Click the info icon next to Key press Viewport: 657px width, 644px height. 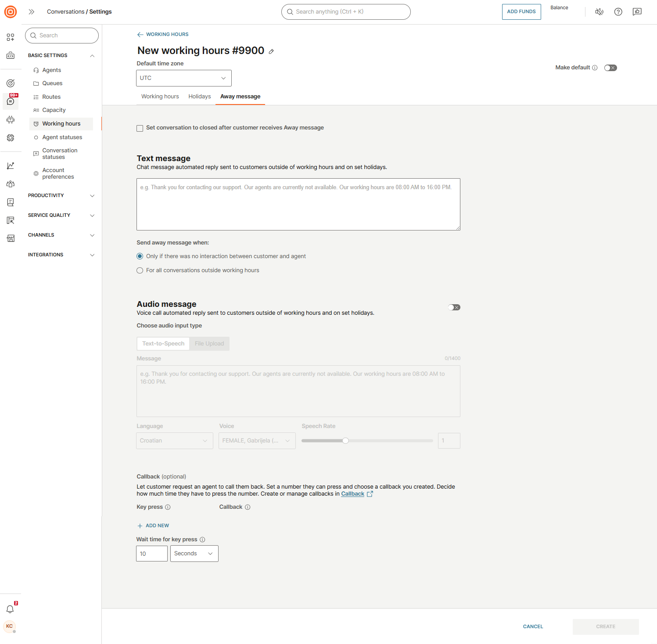[x=168, y=507]
